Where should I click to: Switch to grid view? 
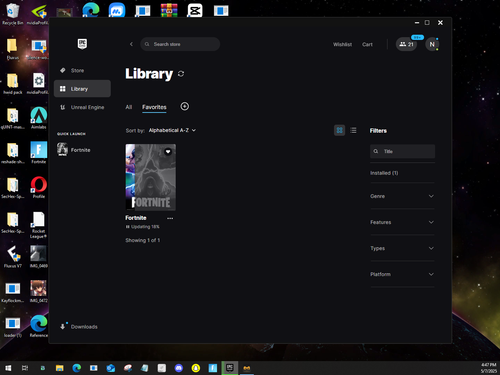[x=339, y=130]
